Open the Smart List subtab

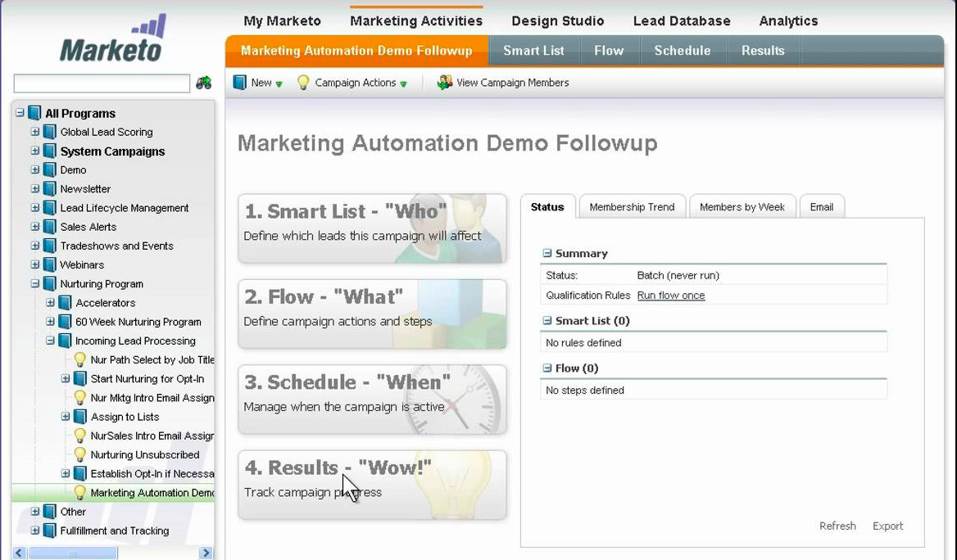click(x=533, y=51)
